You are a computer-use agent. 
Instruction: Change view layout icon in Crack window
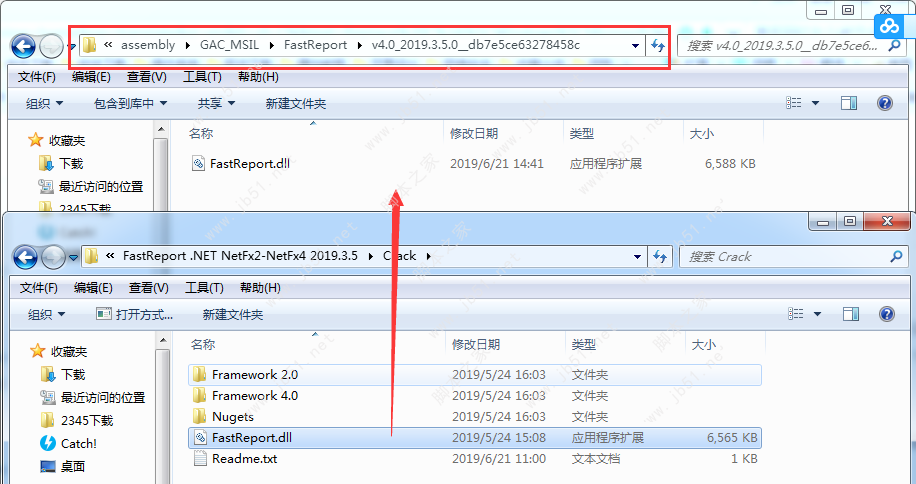tap(796, 314)
